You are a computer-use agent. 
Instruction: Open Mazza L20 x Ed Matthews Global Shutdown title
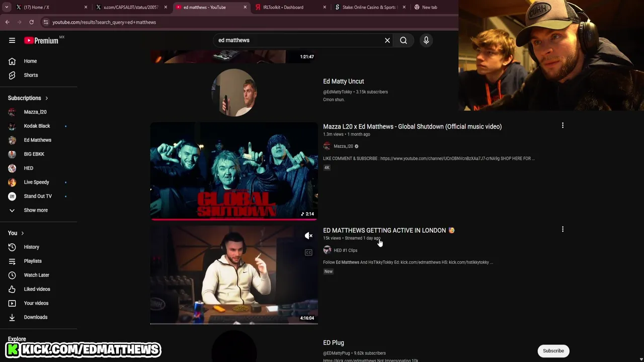click(x=413, y=127)
